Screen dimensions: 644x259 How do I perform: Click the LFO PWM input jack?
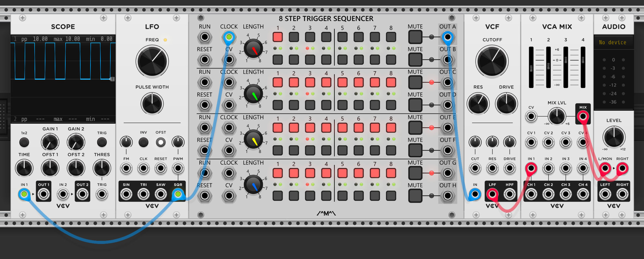click(x=178, y=168)
